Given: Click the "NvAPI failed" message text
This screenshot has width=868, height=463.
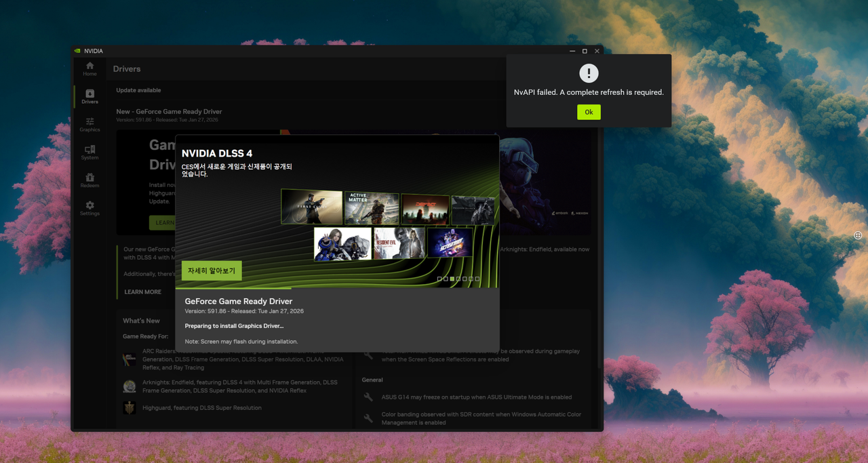Looking at the screenshot, I should 589,92.
